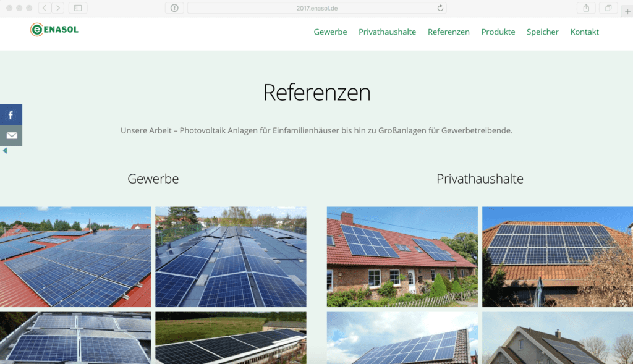Open the Speicher navigation item
The width and height of the screenshot is (633, 364).
coord(543,32)
